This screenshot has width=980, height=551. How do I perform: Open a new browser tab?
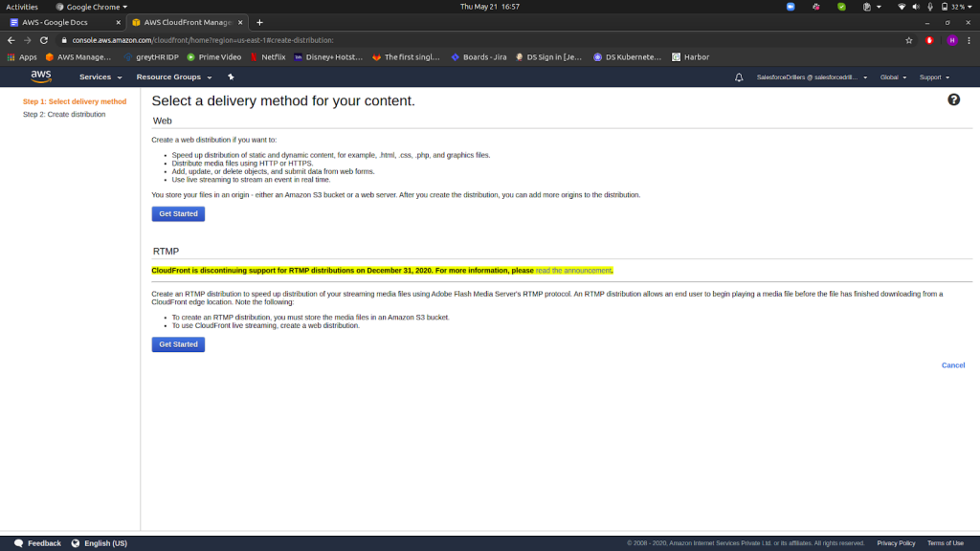coord(259,23)
